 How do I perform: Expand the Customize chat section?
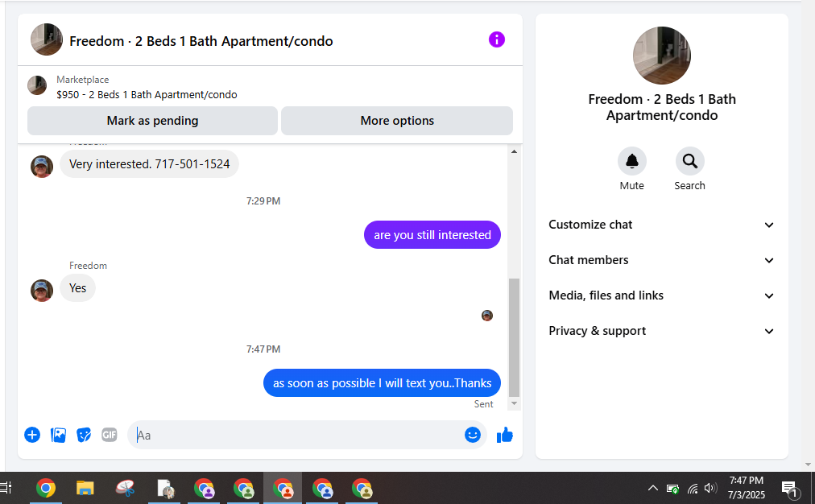click(661, 225)
